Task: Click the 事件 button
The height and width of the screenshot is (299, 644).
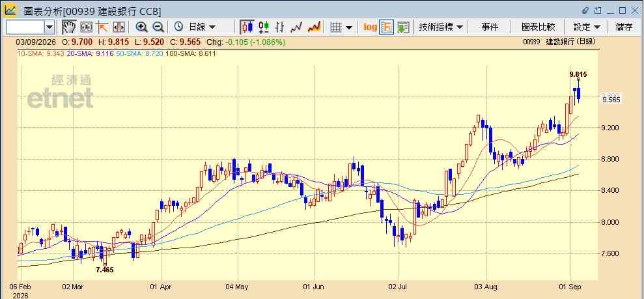Action: (x=490, y=27)
